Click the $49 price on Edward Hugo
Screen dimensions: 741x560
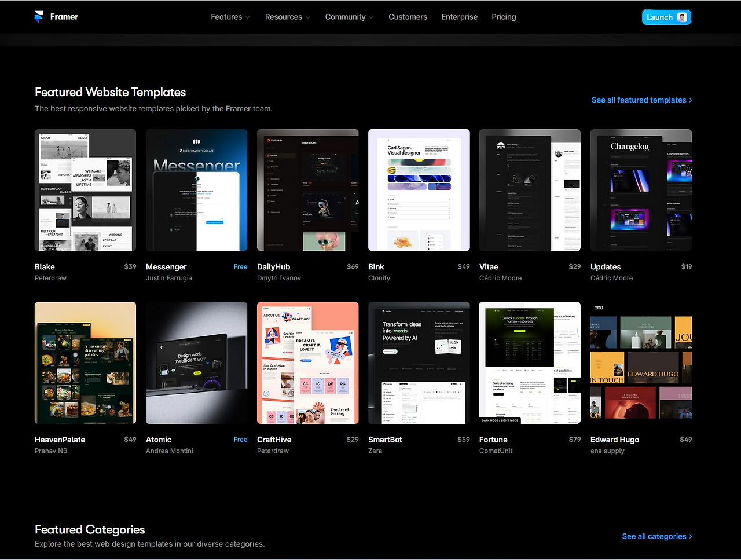(x=686, y=439)
